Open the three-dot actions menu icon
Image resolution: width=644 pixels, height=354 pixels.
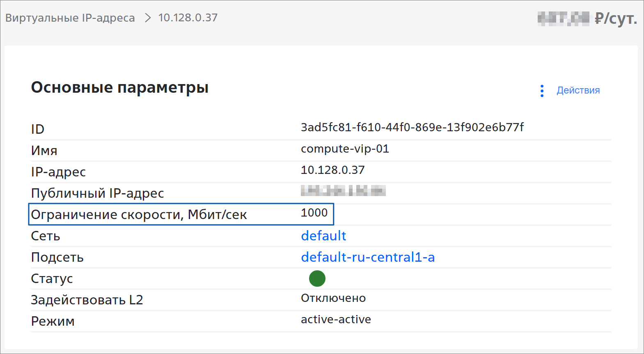542,91
